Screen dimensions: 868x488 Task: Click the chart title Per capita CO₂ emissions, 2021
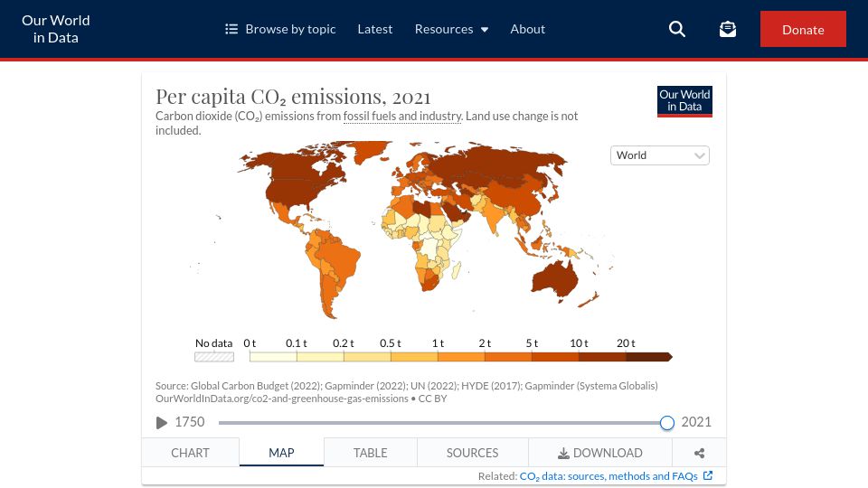[x=293, y=97]
